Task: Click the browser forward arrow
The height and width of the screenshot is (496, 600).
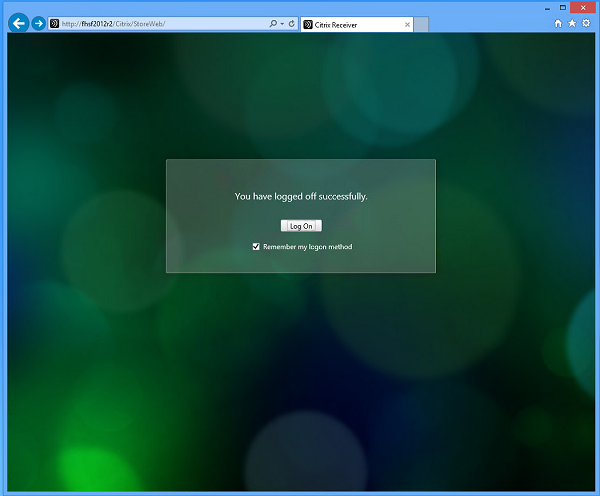Action: [39, 23]
